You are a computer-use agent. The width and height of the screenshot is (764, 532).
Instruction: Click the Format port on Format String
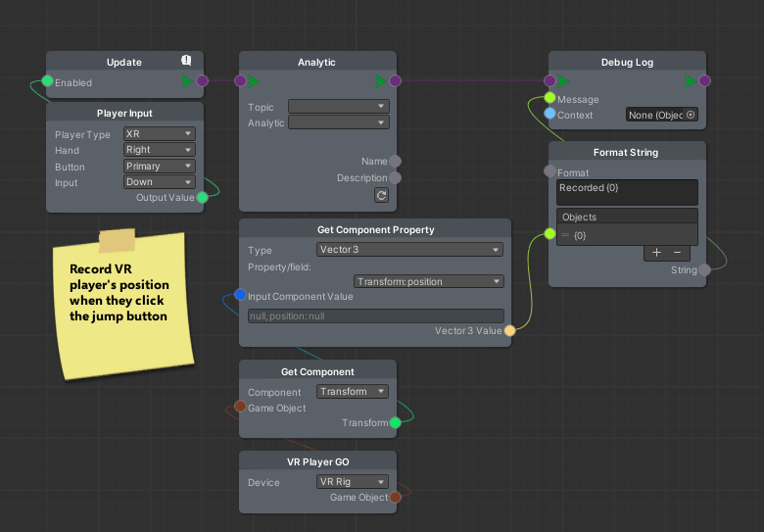pyautogui.click(x=549, y=171)
